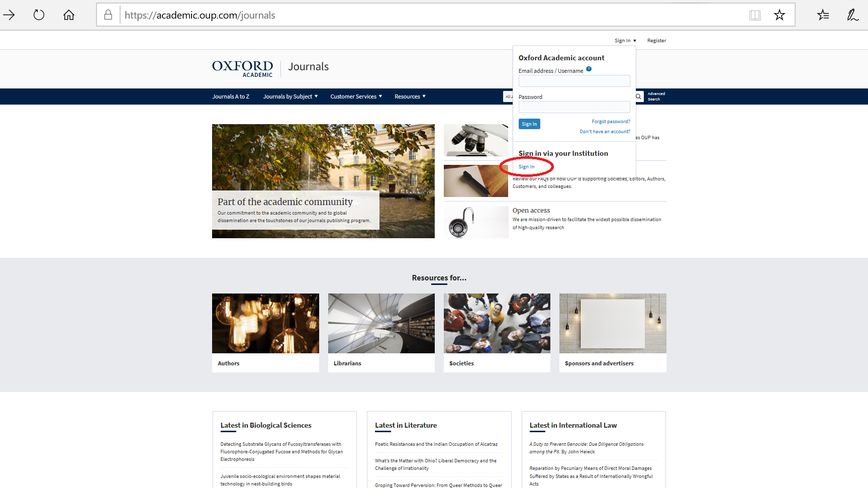Image resolution: width=868 pixels, height=488 pixels.
Task: Open A Duty to Prevent Genocide article
Action: [587, 448]
